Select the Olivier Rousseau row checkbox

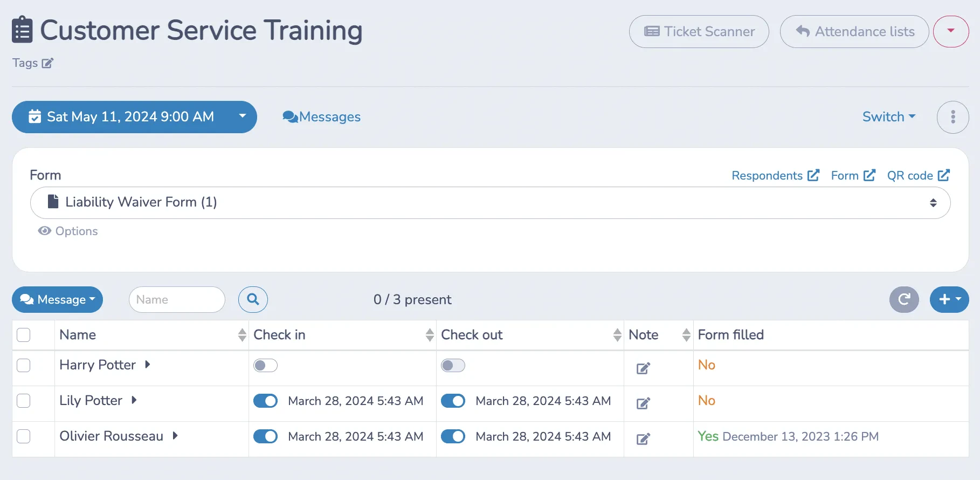24,436
